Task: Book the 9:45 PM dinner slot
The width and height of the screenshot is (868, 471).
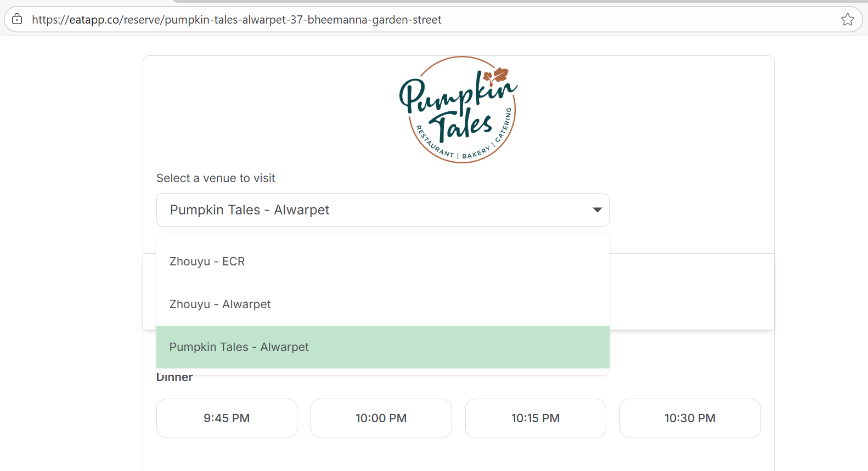Action: coord(227,418)
